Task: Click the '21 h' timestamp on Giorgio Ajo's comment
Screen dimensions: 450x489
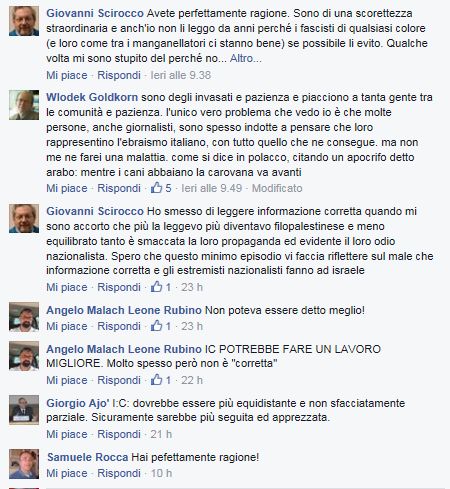Action: click(x=161, y=434)
